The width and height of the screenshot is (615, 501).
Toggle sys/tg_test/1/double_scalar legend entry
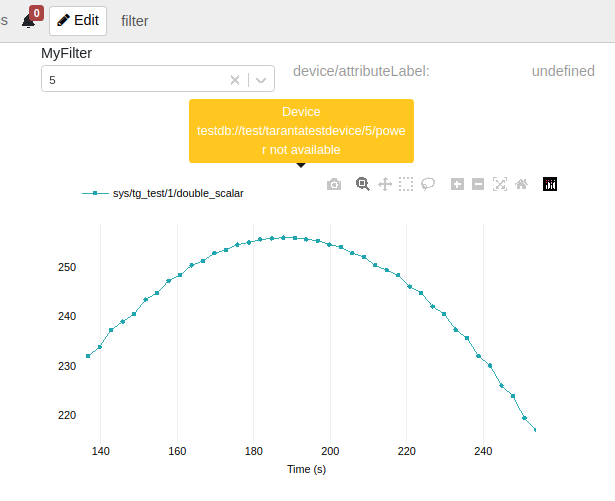163,193
